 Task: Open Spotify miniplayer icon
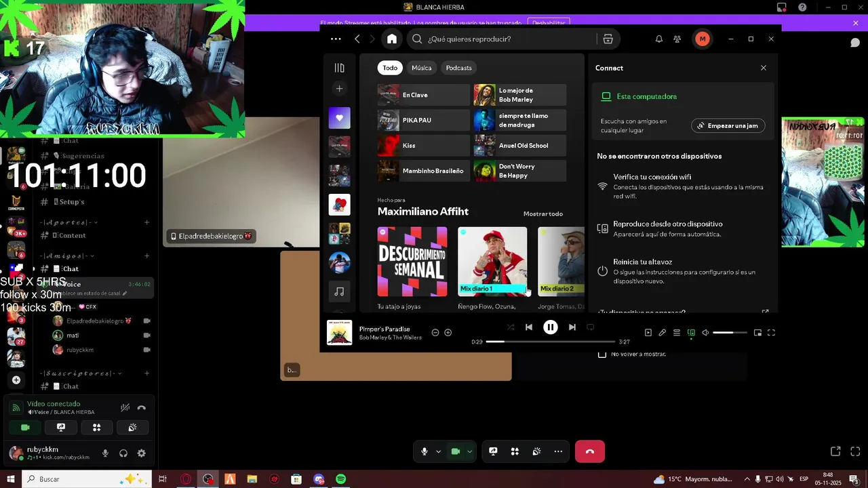757,333
